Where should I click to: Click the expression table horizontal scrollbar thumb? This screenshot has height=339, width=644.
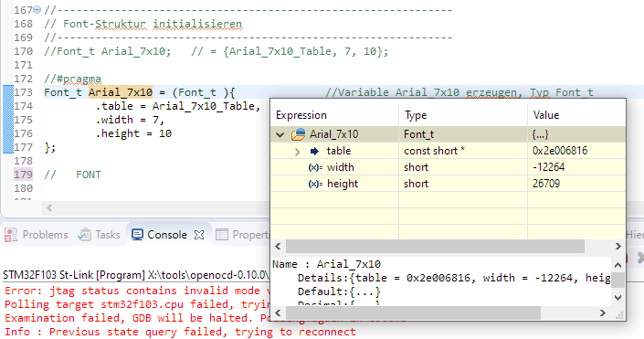(435, 246)
